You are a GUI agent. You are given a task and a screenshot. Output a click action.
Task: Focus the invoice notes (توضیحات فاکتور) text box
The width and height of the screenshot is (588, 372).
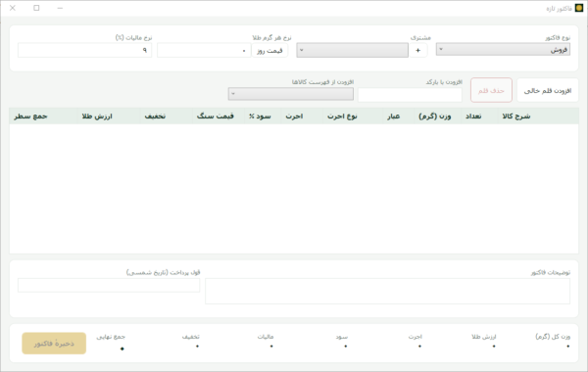pyautogui.click(x=387, y=291)
